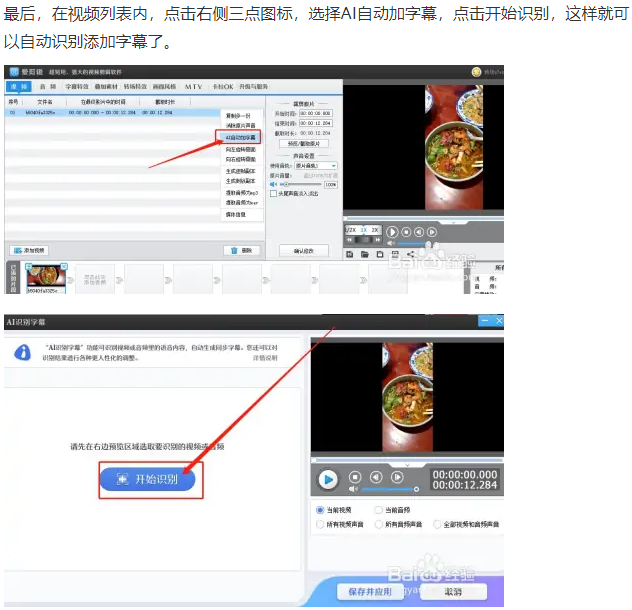Click the 保存并应用 button
The height and width of the screenshot is (610, 632).
click(369, 591)
